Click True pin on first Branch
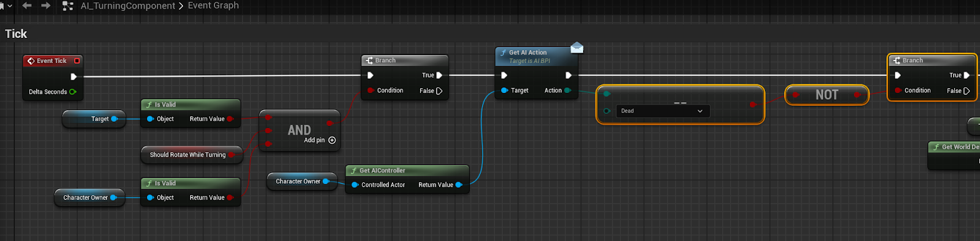Image resolution: width=980 pixels, height=241 pixels. (x=439, y=75)
